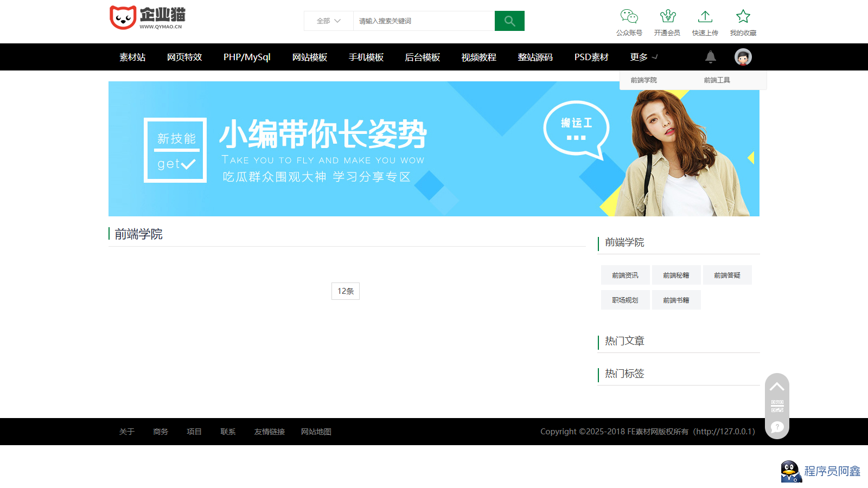The height and width of the screenshot is (488, 868).
Task: Click the 联系 footer link
Action: point(228,432)
